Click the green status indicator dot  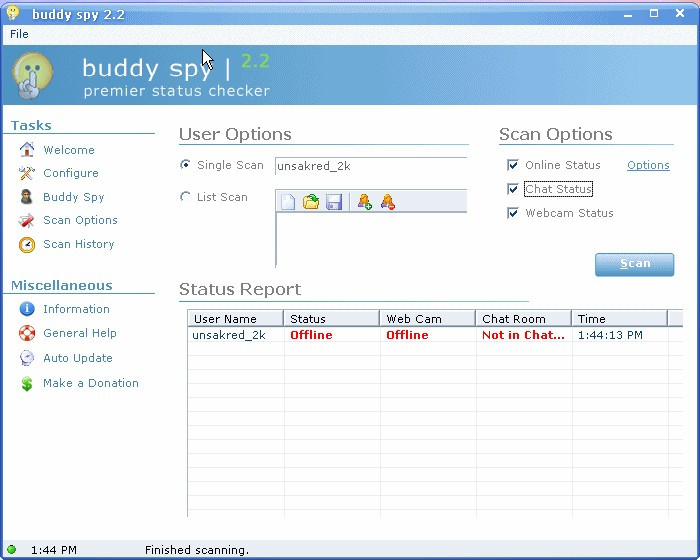[x=12, y=549]
